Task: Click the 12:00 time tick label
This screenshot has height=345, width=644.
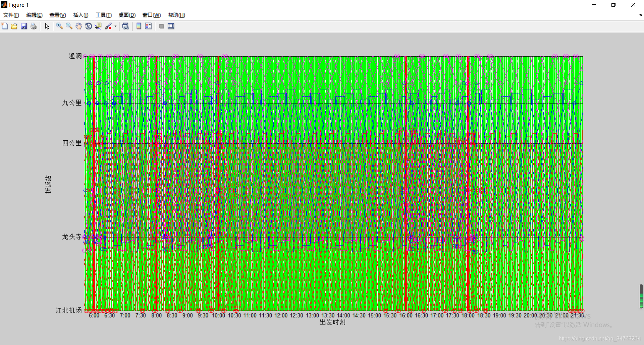Action: [x=281, y=316]
